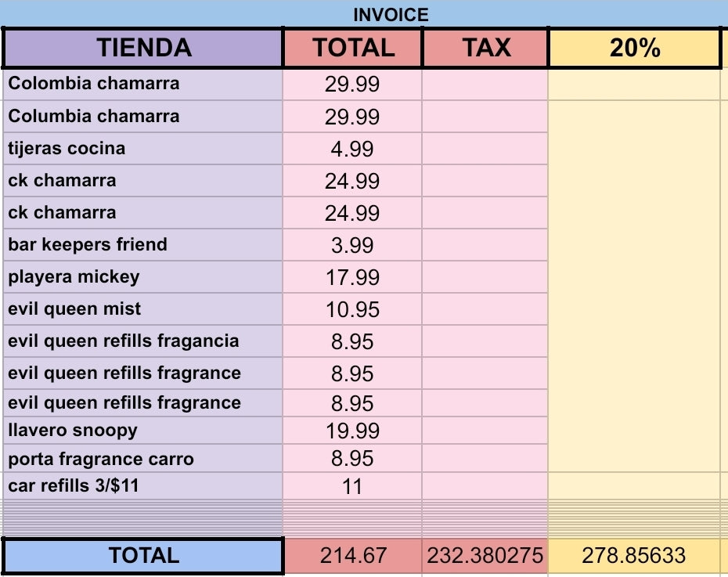Select the 20% column header cell
This screenshot has width=728, height=577.
click(634, 49)
